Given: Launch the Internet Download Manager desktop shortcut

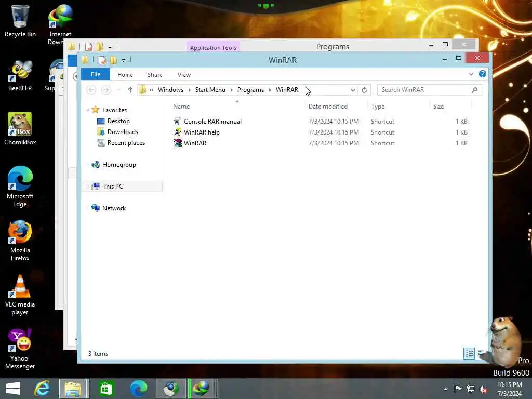Looking at the screenshot, I should pyautogui.click(x=60, y=24).
